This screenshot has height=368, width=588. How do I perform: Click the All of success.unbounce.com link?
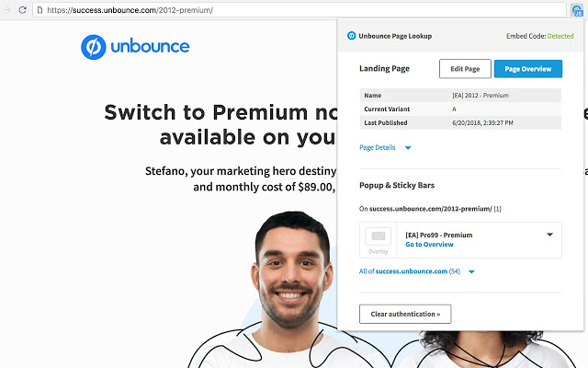(x=410, y=271)
